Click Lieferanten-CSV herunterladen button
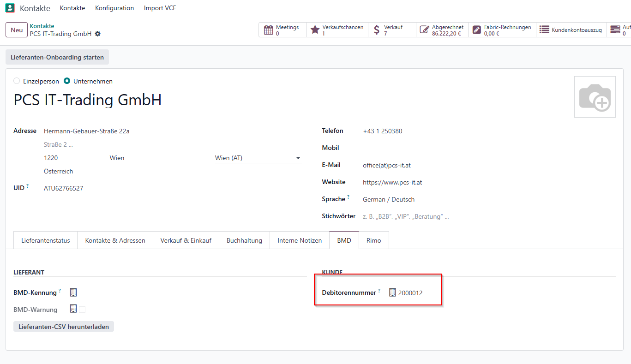Viewport: 631px width, 364px height. pyautogui.click(x=64, y=327)
